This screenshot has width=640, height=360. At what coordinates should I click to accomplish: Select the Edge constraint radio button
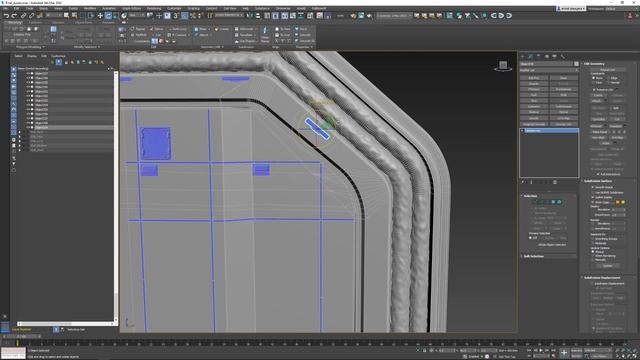click(x=609, y=78)
